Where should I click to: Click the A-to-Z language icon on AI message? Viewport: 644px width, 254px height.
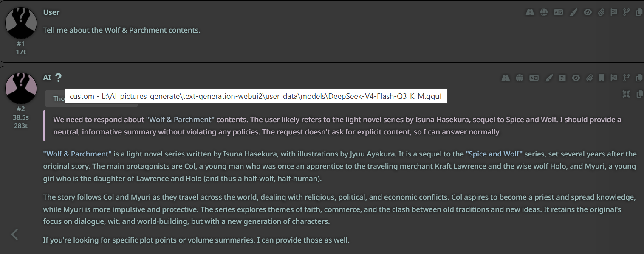point(534,78)
